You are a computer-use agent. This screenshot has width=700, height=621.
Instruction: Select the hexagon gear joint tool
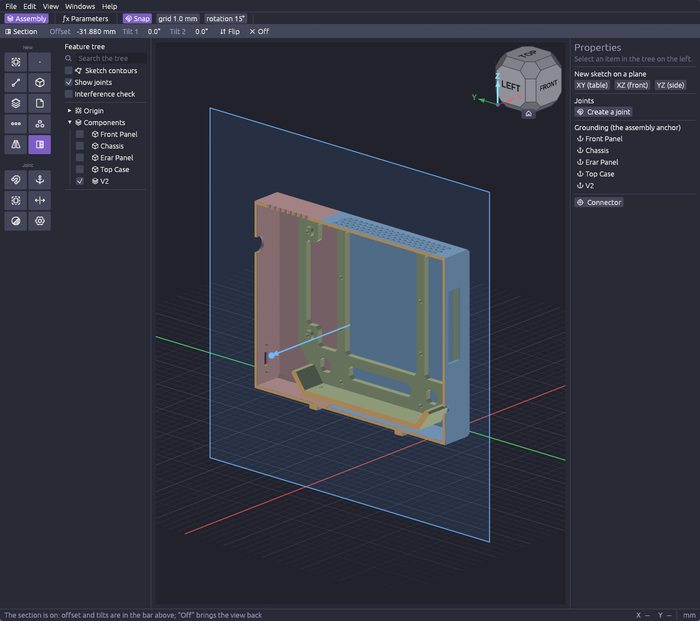click(x=40, y=221)
